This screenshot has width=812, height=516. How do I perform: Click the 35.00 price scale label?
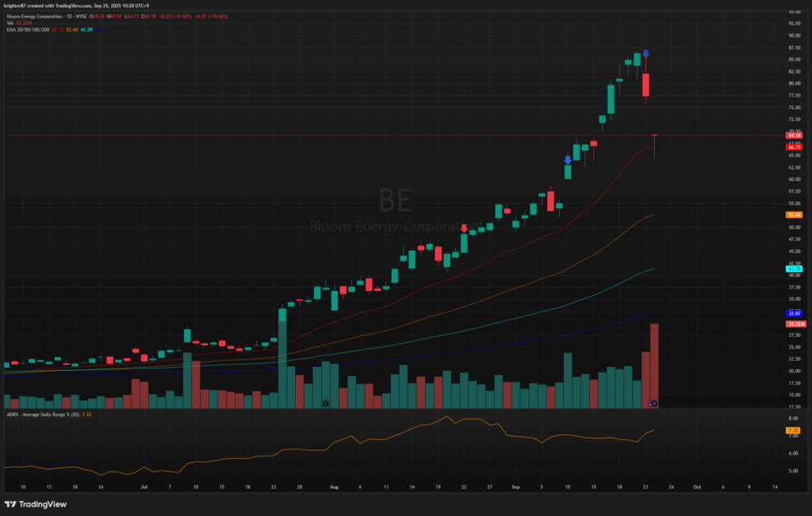(x=795, y=299)
